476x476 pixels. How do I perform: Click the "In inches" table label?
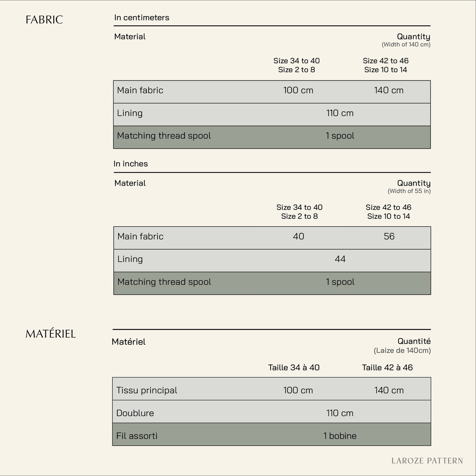pyautogui.click(x=130, y=164)
